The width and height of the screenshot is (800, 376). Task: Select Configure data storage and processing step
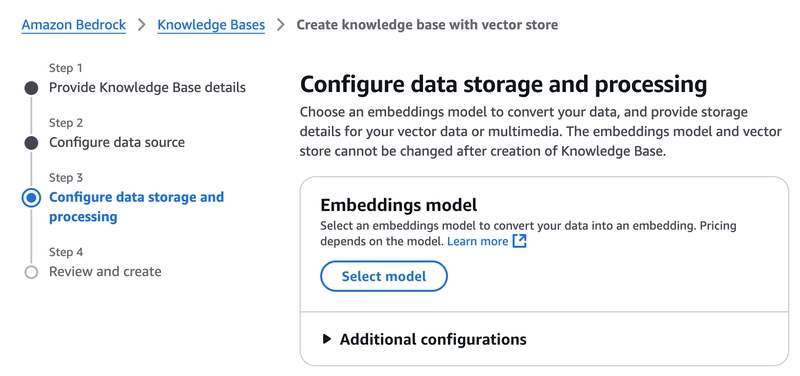pos(136,207)
